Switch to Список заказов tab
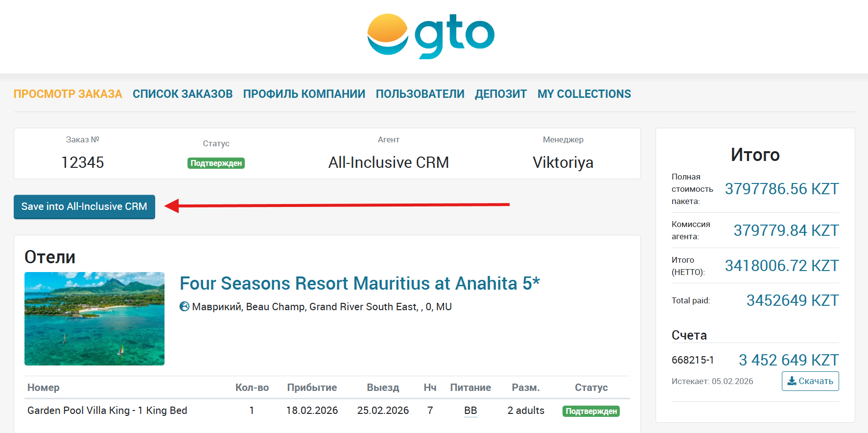The image size is (868, 433). [183, 94]
